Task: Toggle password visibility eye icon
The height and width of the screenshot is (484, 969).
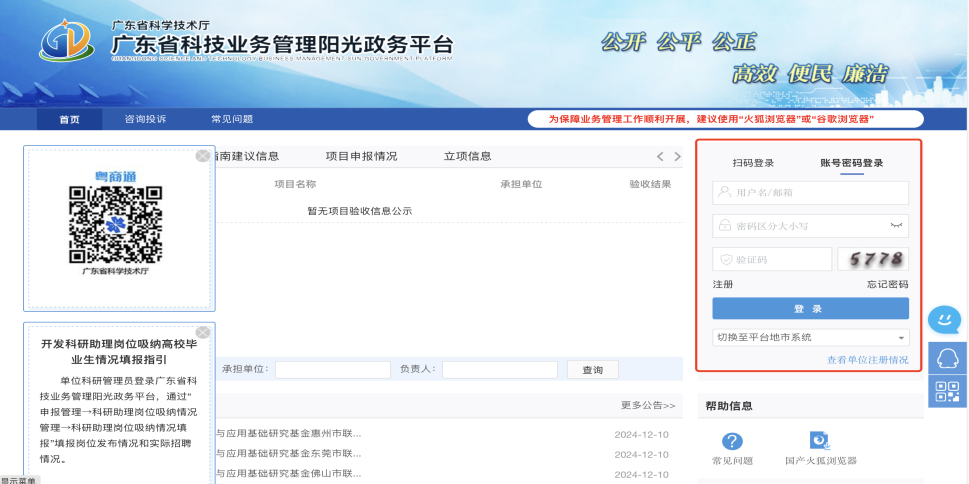Action: tap(897, 226)
